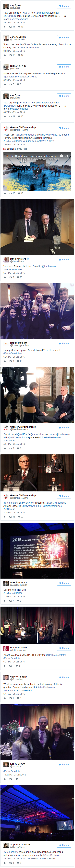
Task: Open the 2015 Rankings and Recognition photo
Action: (37, 551)
